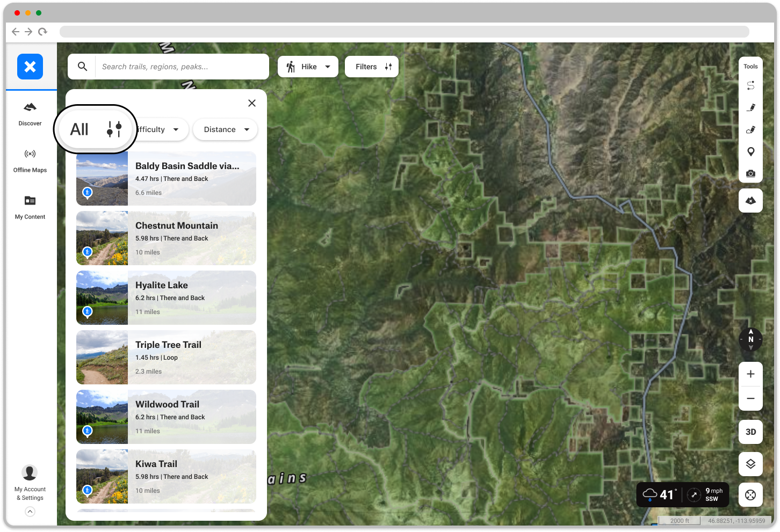This screenshot has height=532, width=780.
Task: Expand the Distance dropdown
Action: pos(225,129)
